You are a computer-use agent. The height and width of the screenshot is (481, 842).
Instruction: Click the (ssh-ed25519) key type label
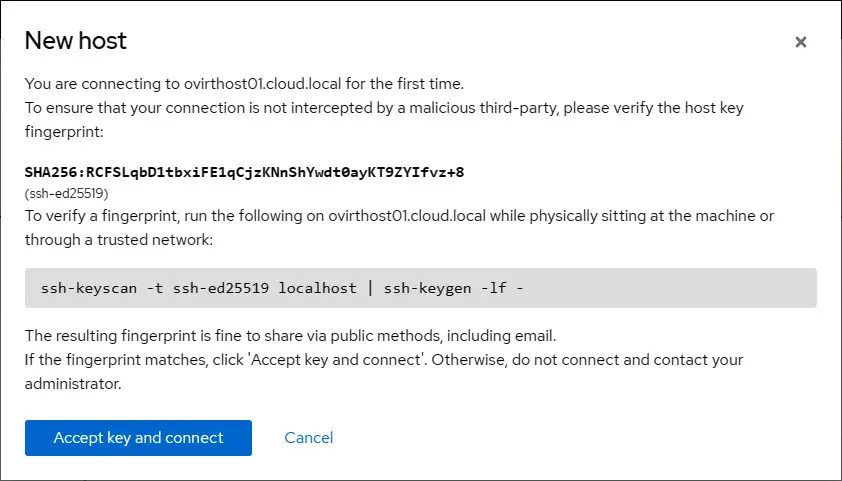coord(67,194)
